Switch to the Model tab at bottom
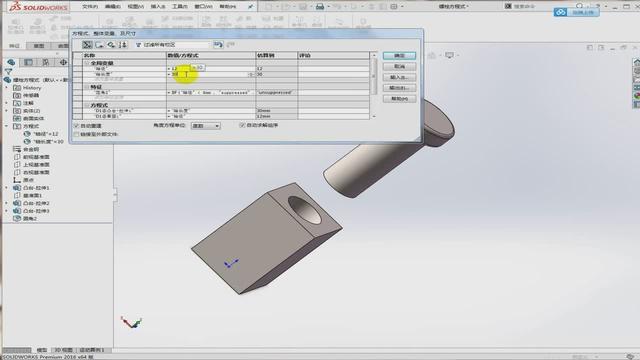The image size is (640, 360). point(42,350)
